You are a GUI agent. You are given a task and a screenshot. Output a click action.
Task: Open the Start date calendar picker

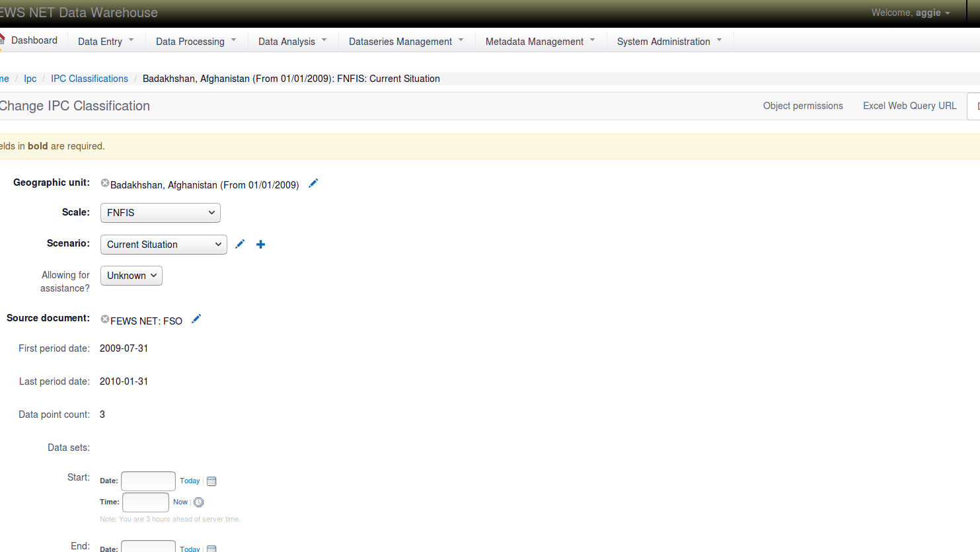pyautogui.click(x=211, y=481)
